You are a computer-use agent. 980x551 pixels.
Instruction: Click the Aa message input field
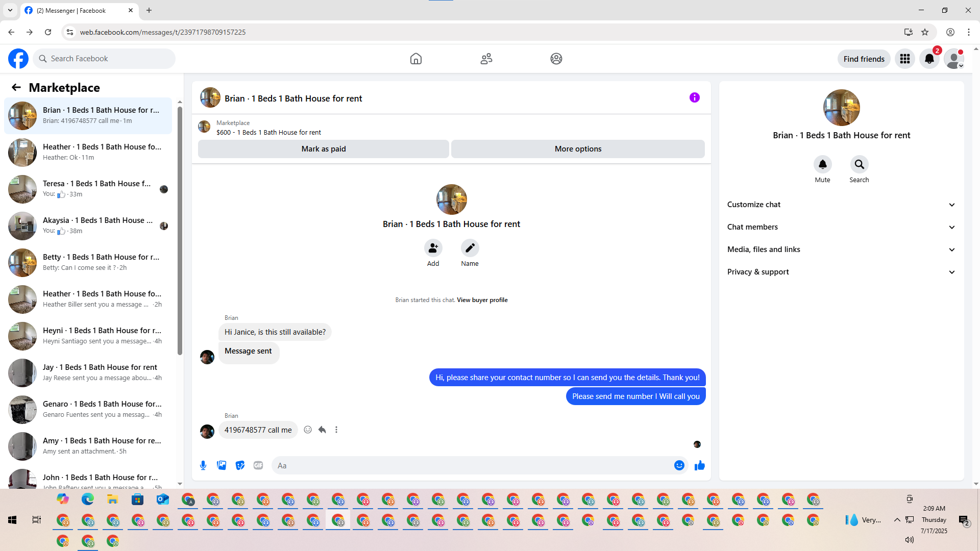pyautogui.click(x=472, y=465)
